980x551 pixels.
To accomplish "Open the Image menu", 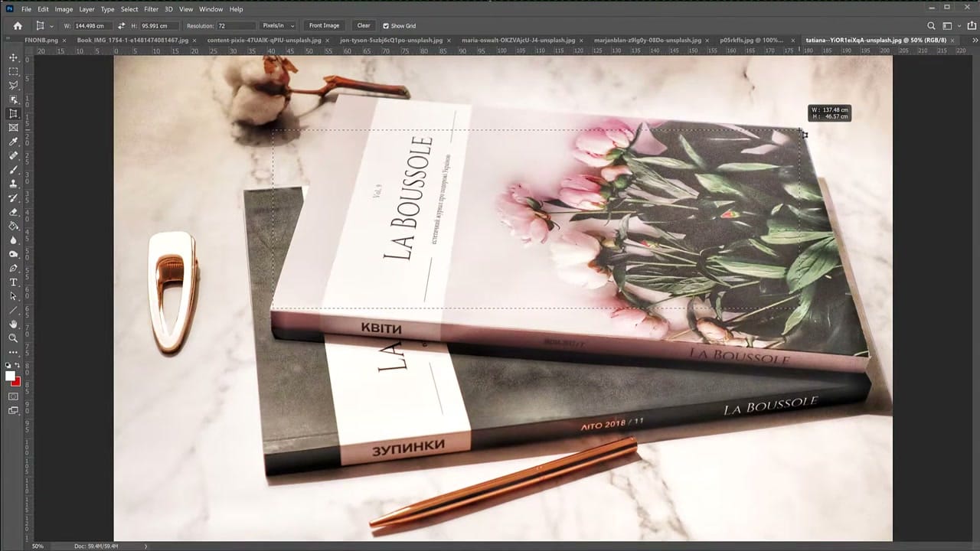I will coord(64,9).
